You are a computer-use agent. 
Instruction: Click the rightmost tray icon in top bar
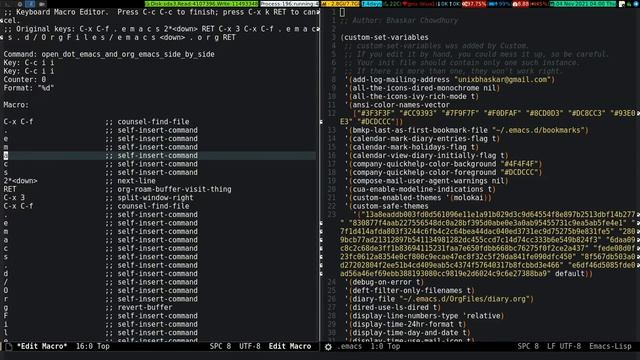tap(635, 4)
